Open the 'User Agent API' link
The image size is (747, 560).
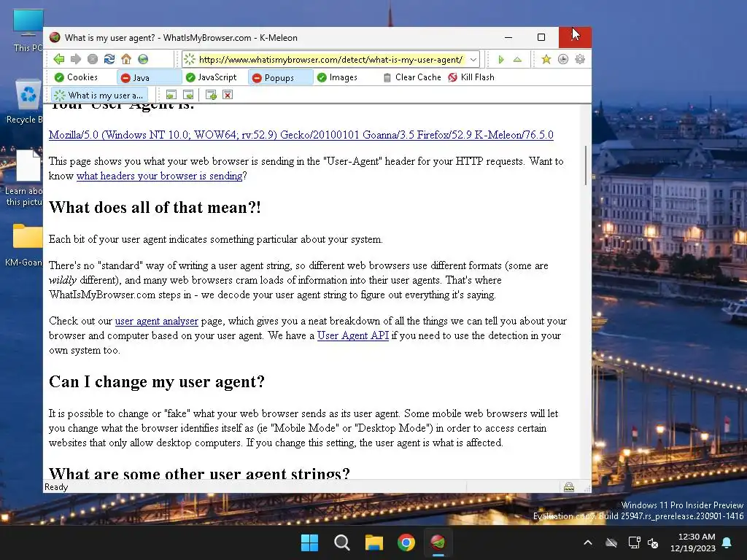point(353,335)
